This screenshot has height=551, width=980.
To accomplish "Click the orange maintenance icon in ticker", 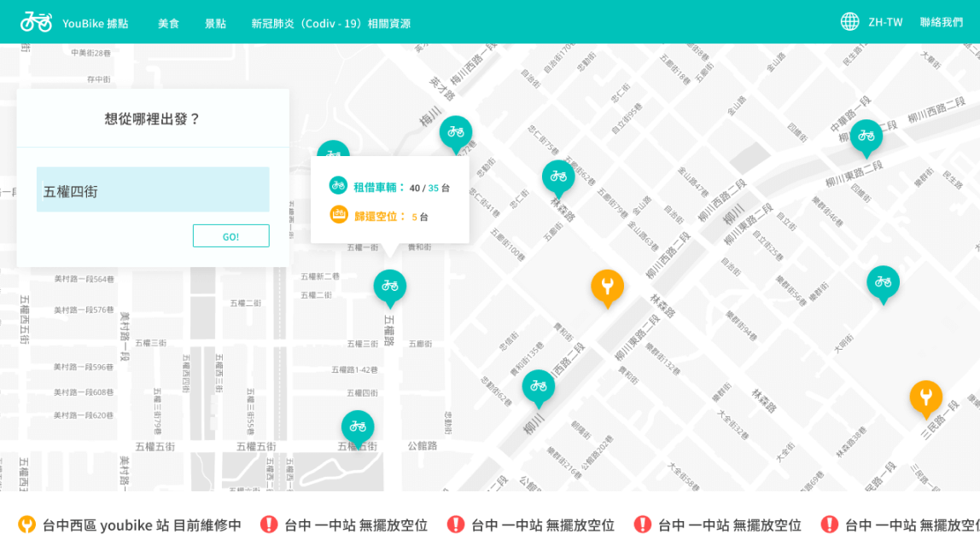I will pos(26,525).
